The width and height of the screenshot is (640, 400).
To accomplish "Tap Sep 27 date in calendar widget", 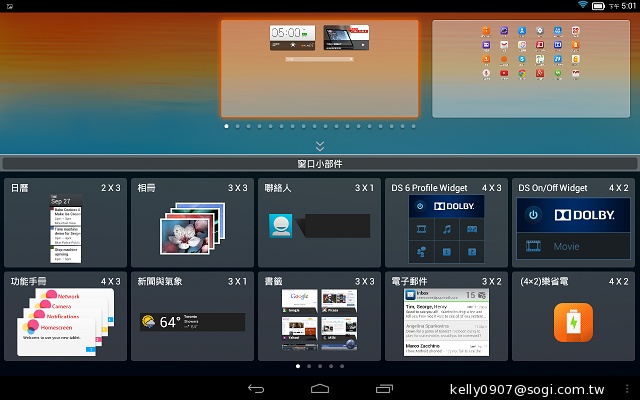I will (61, 201).
